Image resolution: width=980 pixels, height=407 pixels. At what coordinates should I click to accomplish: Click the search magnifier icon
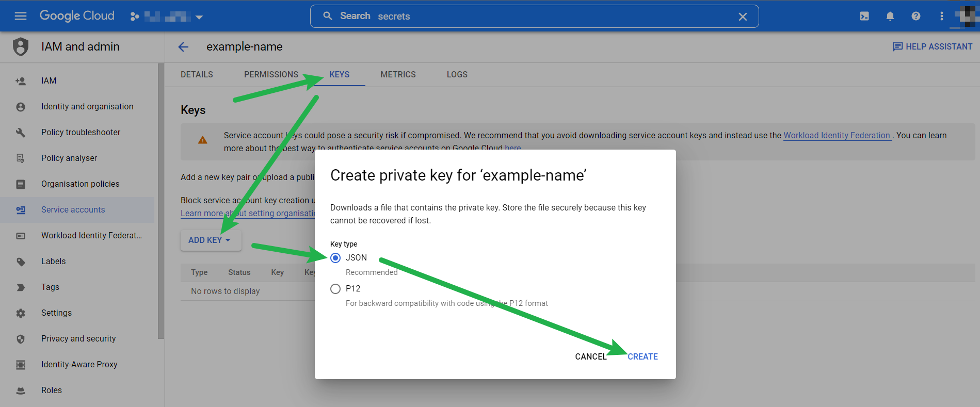tap(328, 16)
